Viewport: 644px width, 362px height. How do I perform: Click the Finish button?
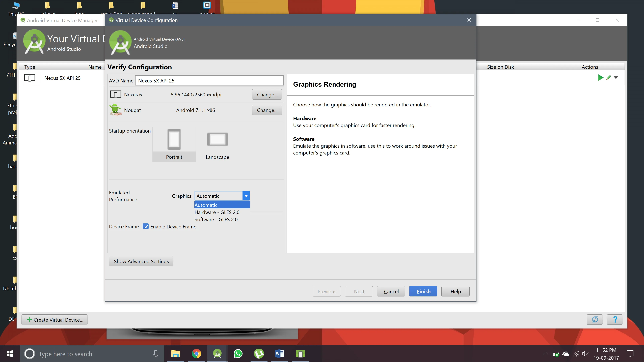(x=423, y=291)
